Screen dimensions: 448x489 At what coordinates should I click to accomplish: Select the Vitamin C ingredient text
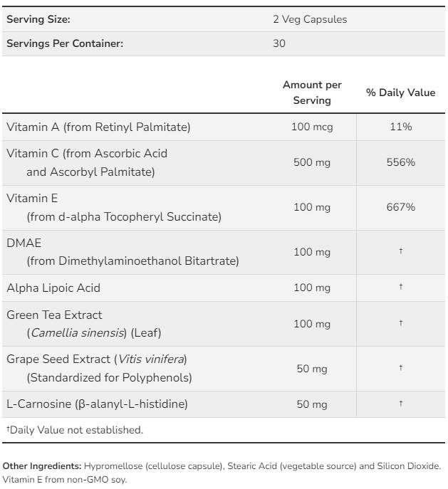[x=87, y=162]
